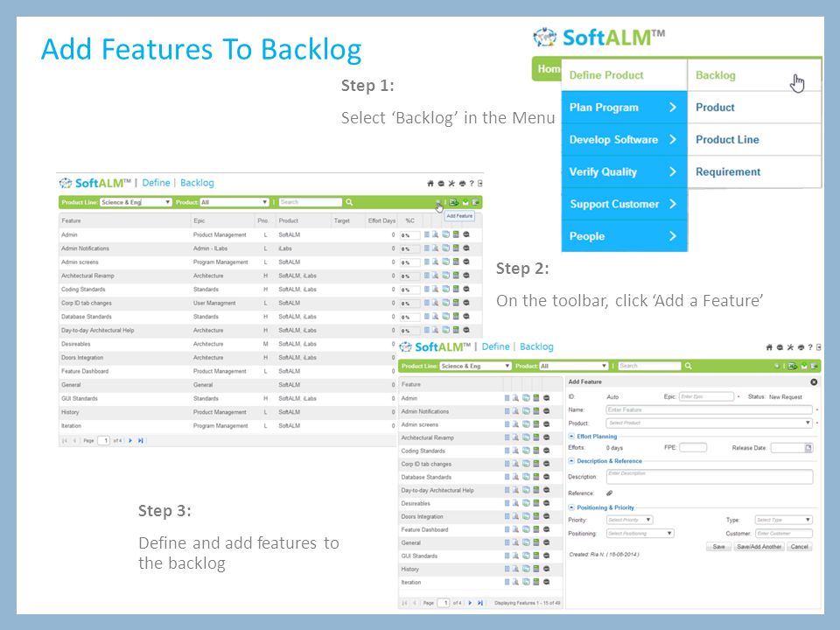Screen dimensions: 840x630
Task: Collapse the Effort Planning section
Action: 571,437
